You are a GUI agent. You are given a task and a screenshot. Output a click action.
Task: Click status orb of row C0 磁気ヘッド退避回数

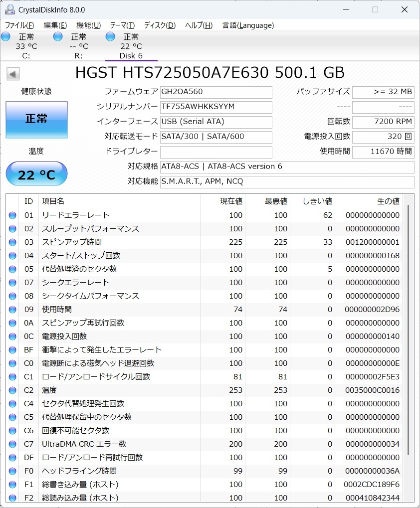point(12,363)
